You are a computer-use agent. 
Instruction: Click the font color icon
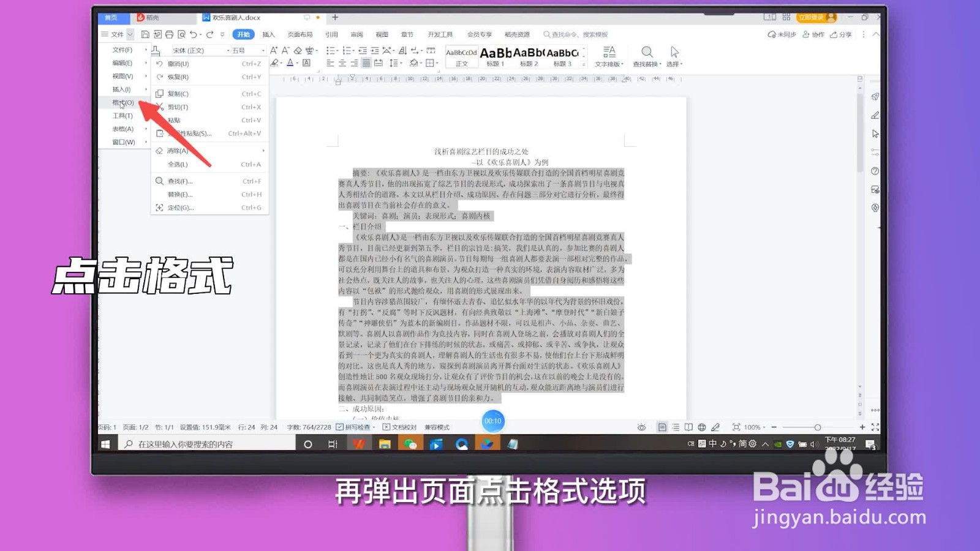click(290, 62)
